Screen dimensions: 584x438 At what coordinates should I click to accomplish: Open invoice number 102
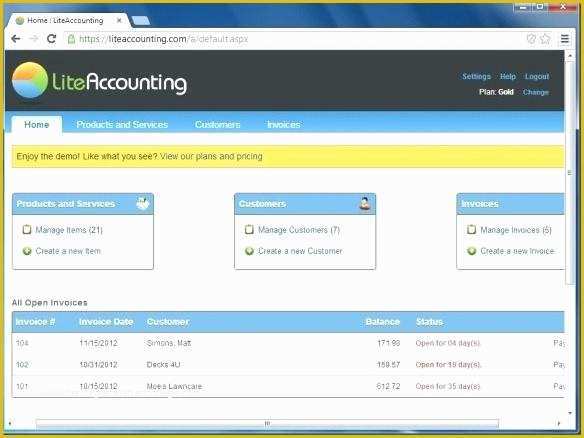pos(22,365)
